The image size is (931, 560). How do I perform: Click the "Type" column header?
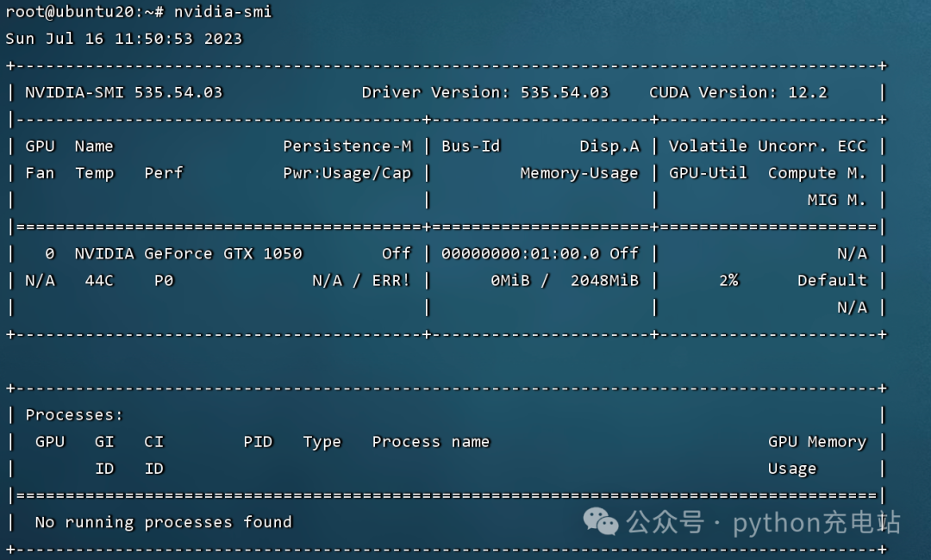click(x=322, y=443)
